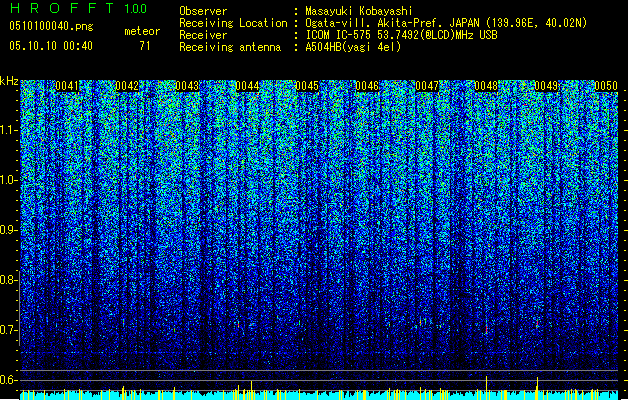
Task: Click the 0.9 frequency axis label
Action: pyautogui.click(x=8, y=230)
